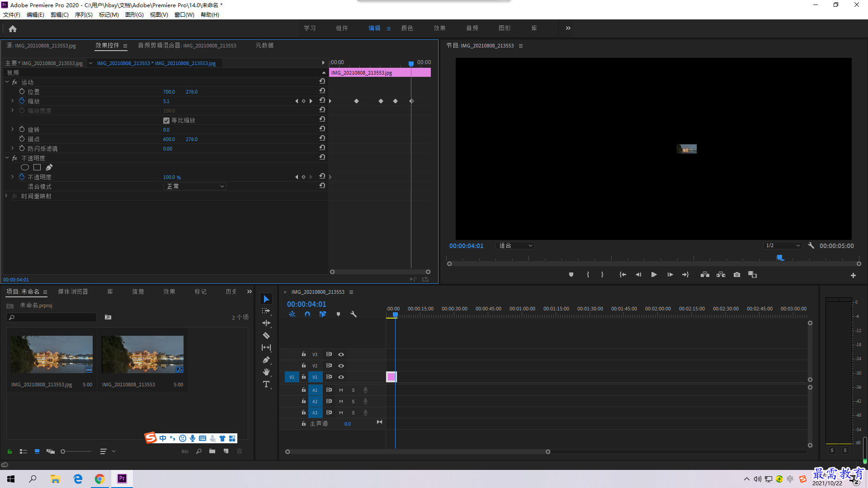The width and height of the screenshot is (868, 488).
Task: Click the project search field
Action: coord(52,318)
